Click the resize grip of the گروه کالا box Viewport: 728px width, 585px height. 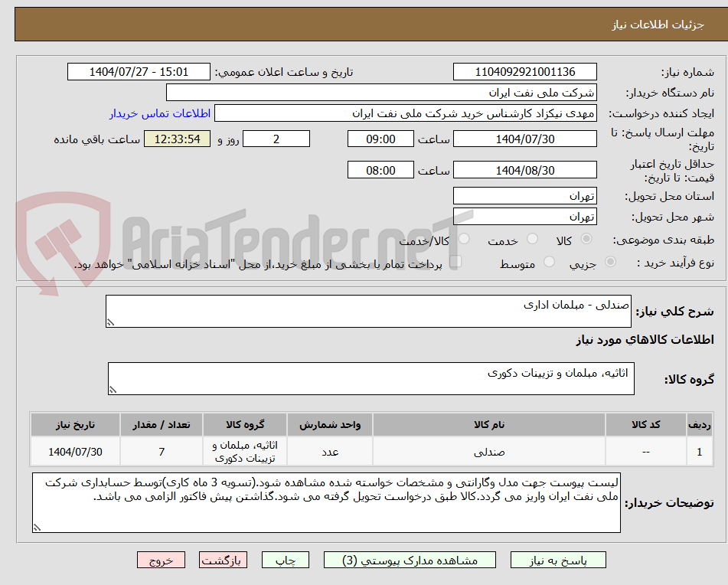112,390
